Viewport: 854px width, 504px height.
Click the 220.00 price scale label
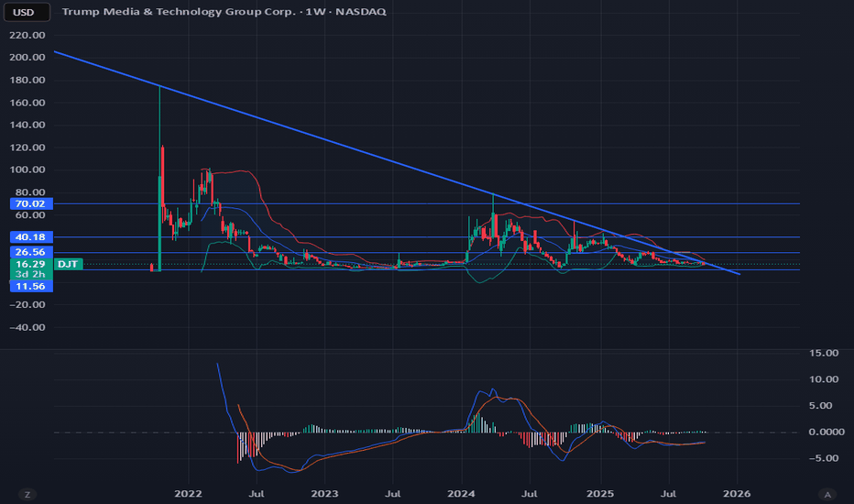[x=27, y=35]
